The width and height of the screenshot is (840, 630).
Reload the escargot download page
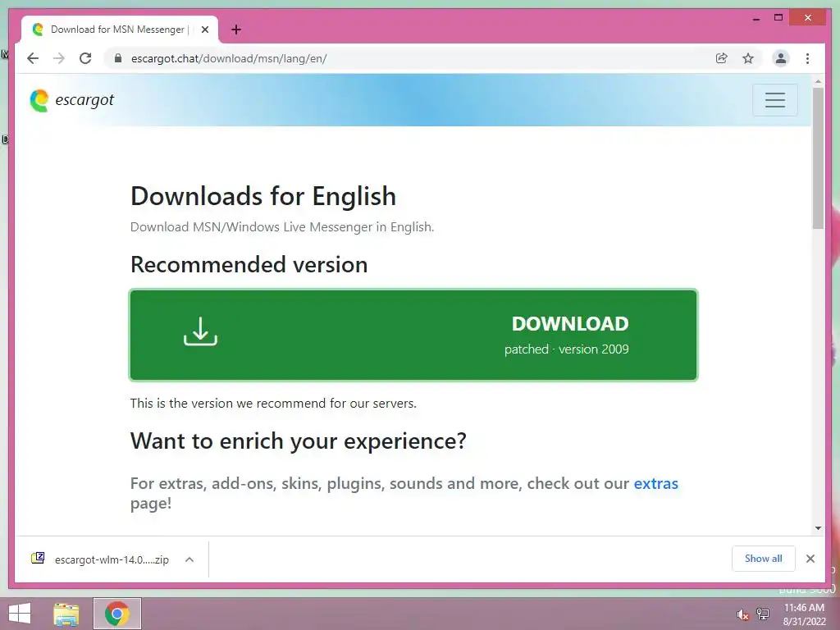(85, 58)
